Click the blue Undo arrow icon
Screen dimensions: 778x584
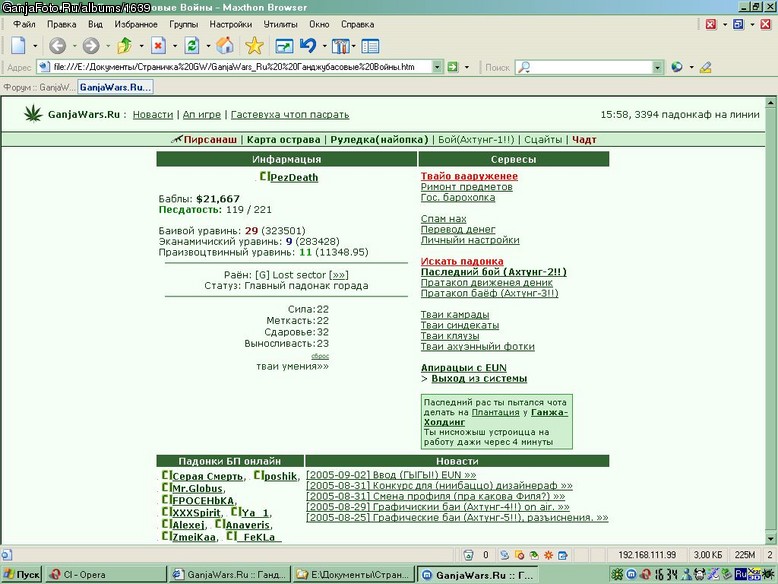309,46
